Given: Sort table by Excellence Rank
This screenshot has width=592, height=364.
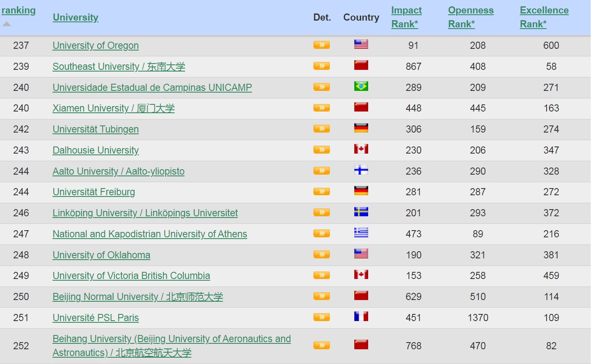Looking at the screenshot, I should pyautogui.click(x=544, y=17).
